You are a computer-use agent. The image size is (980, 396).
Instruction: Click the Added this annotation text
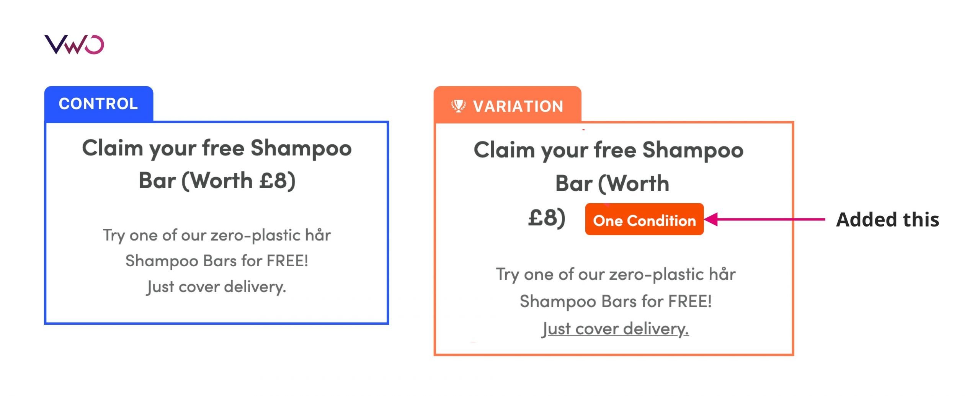(x=887, y=220)
